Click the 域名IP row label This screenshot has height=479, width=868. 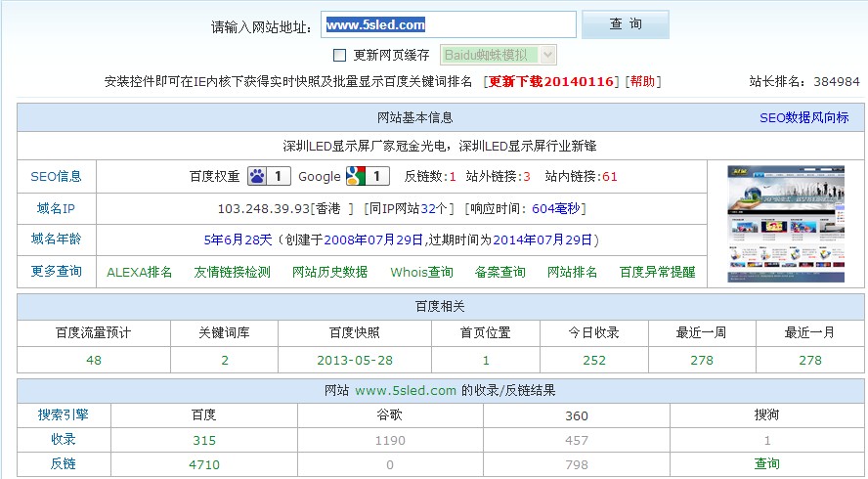[56, 208]
